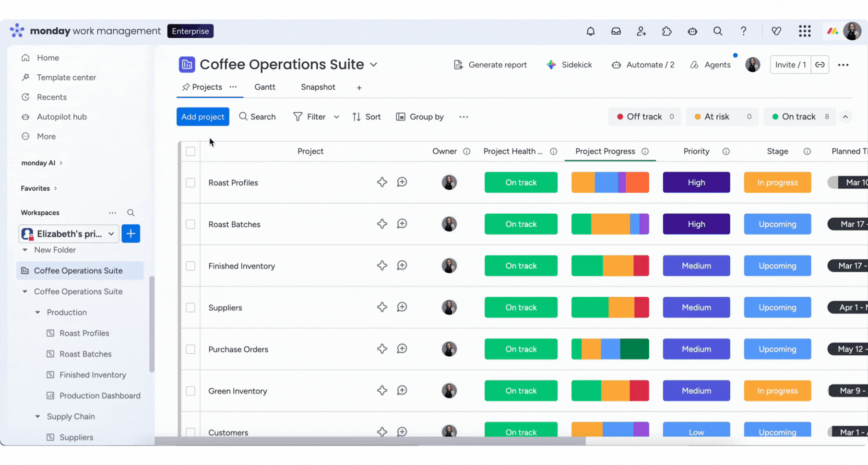
Task: Check the Purchase Orders row checkbox
Action: point(190,349)
